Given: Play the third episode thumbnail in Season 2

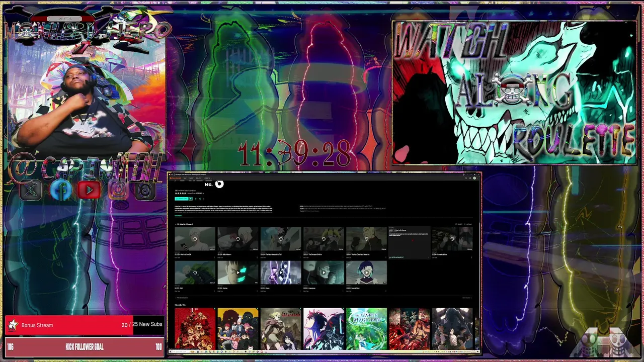Looking at the screenshot, I should click(x=281, y=239).
